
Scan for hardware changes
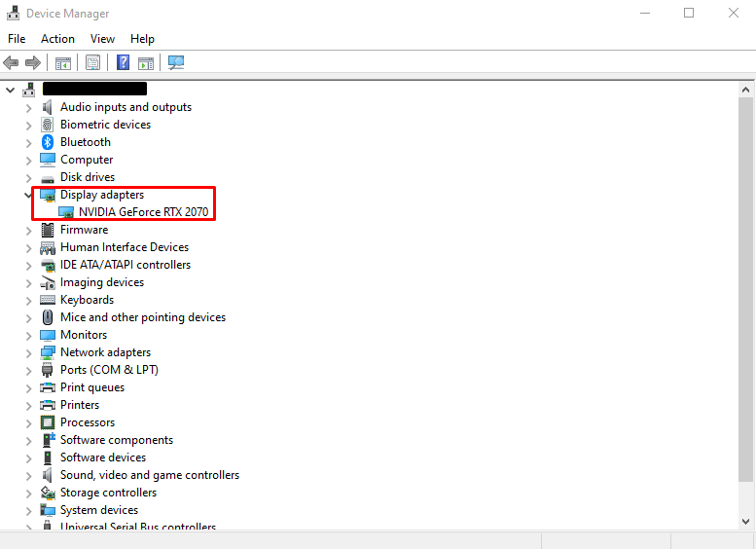(176, 62)
